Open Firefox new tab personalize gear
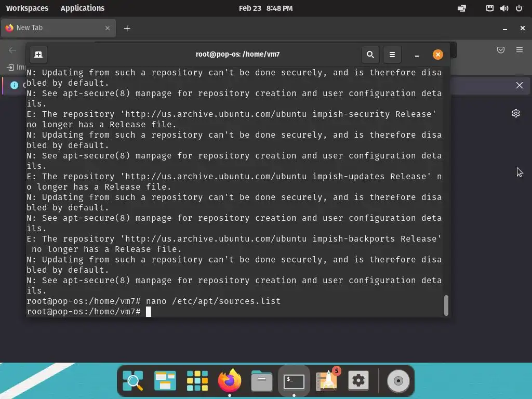 (x=516, y=113)
